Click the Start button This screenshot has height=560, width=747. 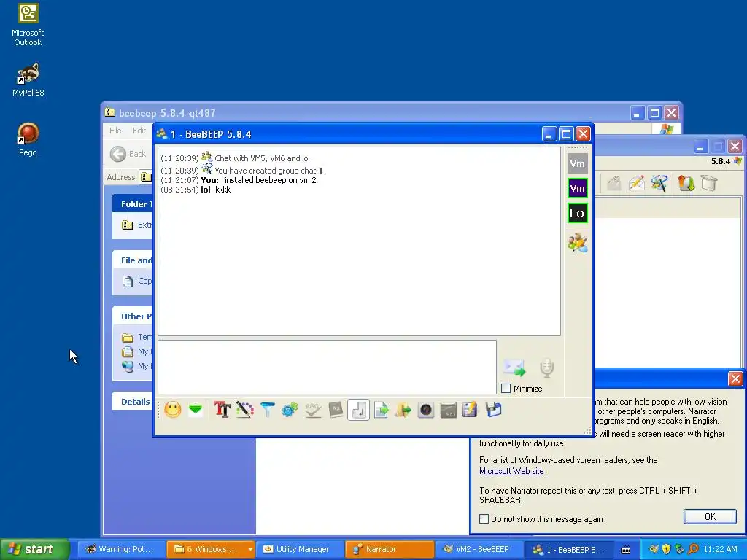pos(35,550)
